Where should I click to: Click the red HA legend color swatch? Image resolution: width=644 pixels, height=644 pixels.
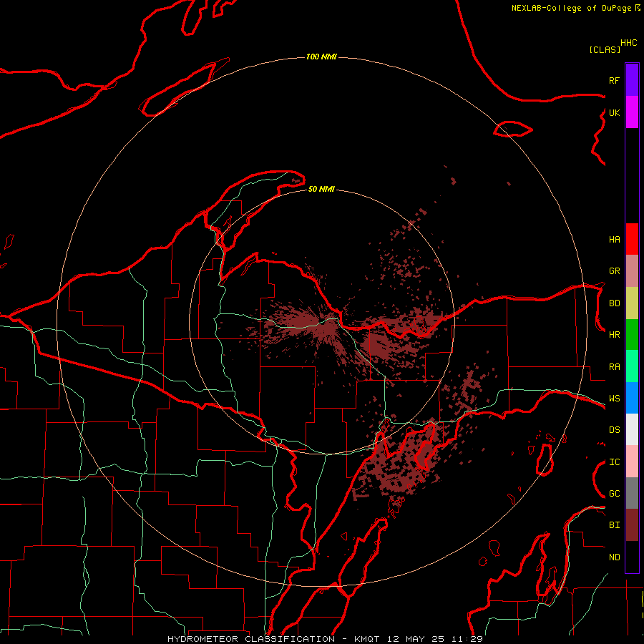(x=632, y=239)
